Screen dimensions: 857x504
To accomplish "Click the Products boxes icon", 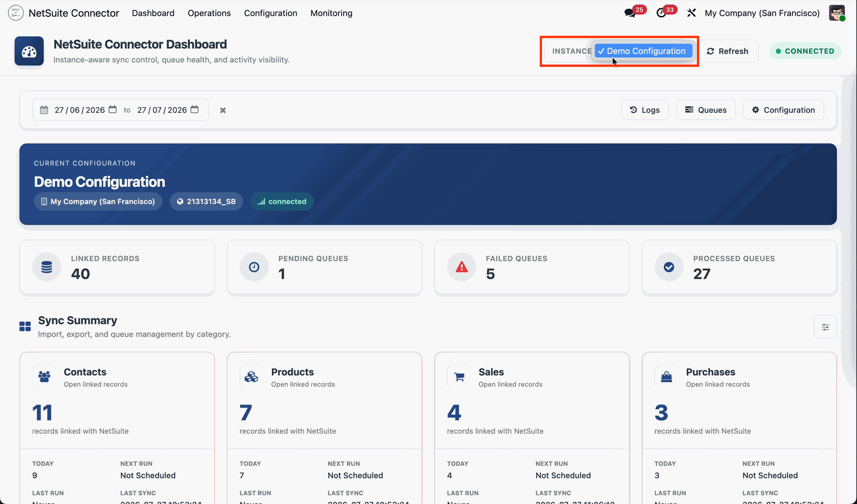I will 251,376.
